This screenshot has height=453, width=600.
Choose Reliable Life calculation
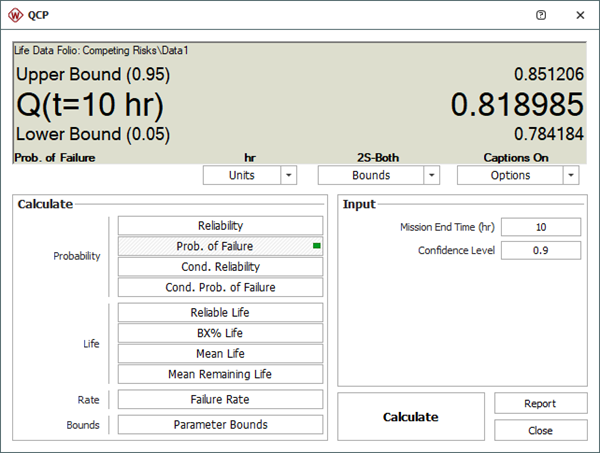220,312
